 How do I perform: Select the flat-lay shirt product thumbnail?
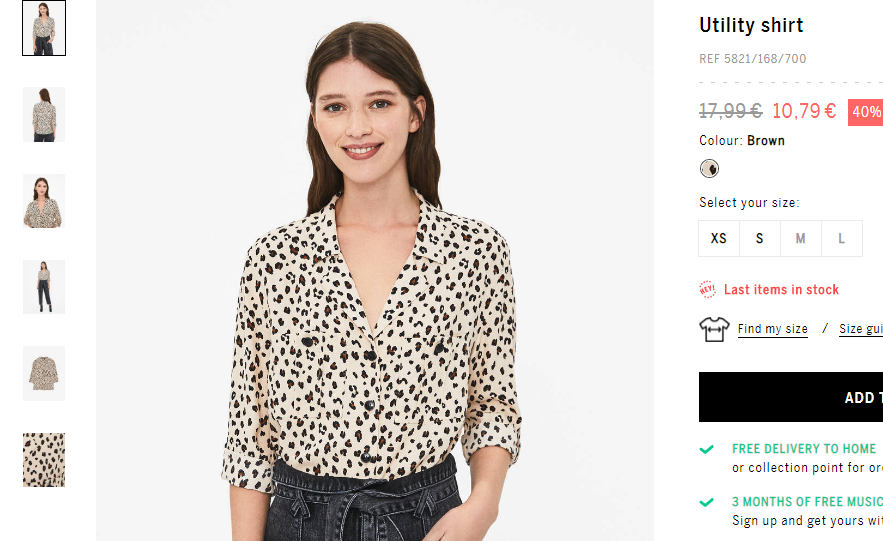point(44,373)
